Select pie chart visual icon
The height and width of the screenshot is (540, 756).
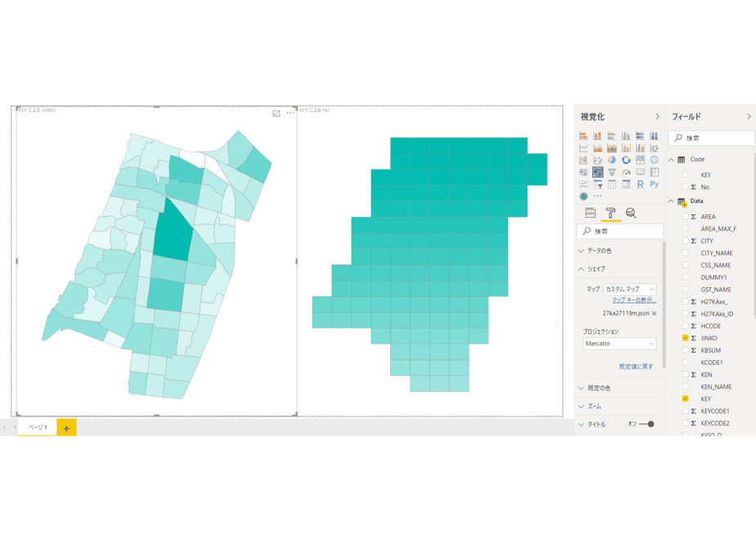612,160
